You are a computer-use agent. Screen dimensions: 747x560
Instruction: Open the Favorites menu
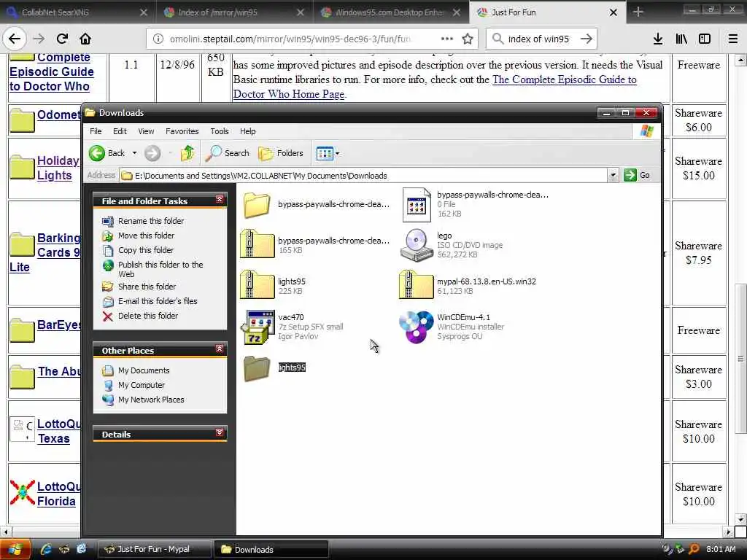[x=182, y=131]
